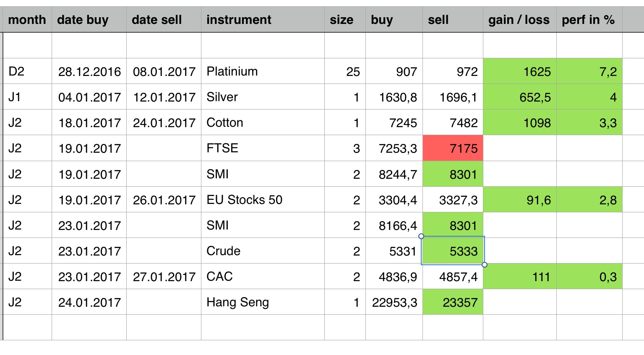Select the 'gain / loss' header cell
This screenshot has width=644, height=355.
click(x=519, y=20)
